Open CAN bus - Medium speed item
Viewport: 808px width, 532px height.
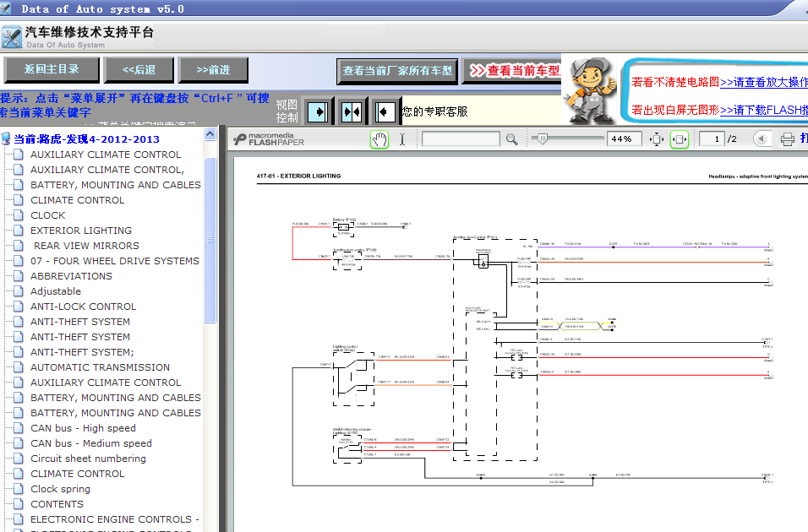[91, 443]
